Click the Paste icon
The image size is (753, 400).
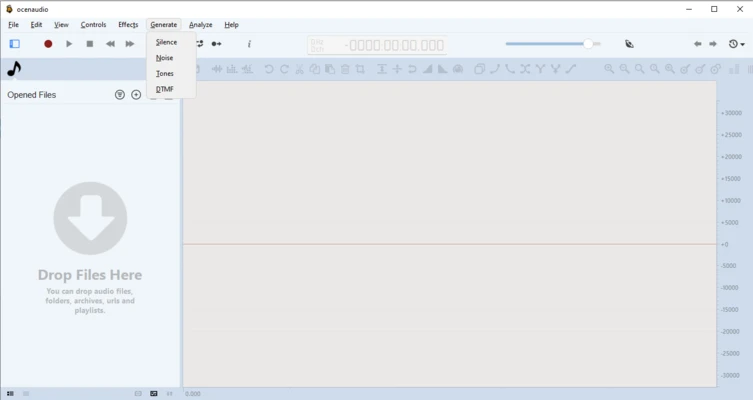pyautogui.click(x=330, y=69)
